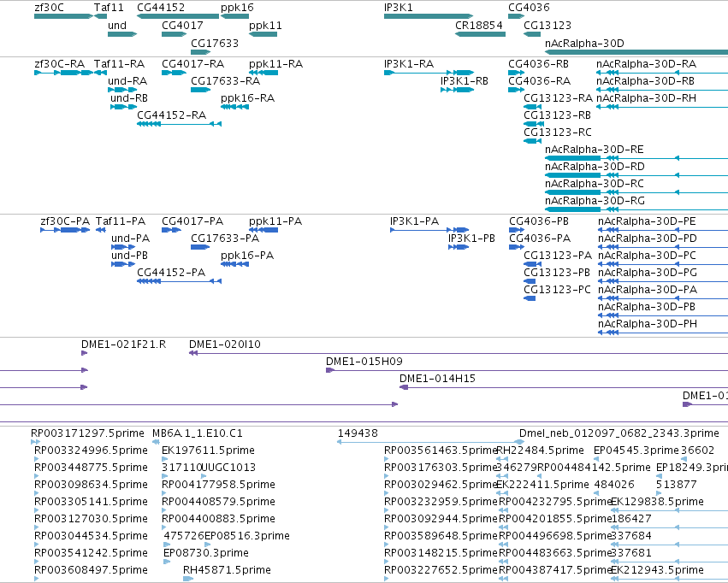Viewport: 728px width, 583px height.
Task: Select feature RP003171297.5prime
Action: [35, 442]
